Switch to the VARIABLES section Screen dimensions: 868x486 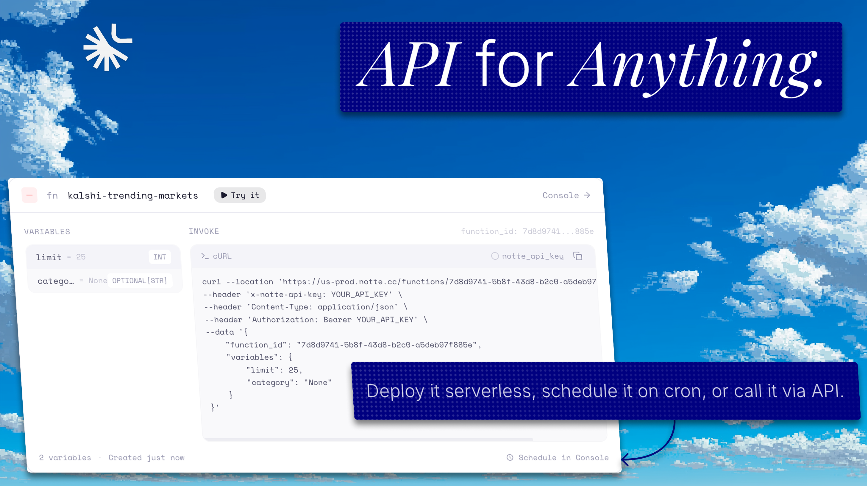(47, 231)
